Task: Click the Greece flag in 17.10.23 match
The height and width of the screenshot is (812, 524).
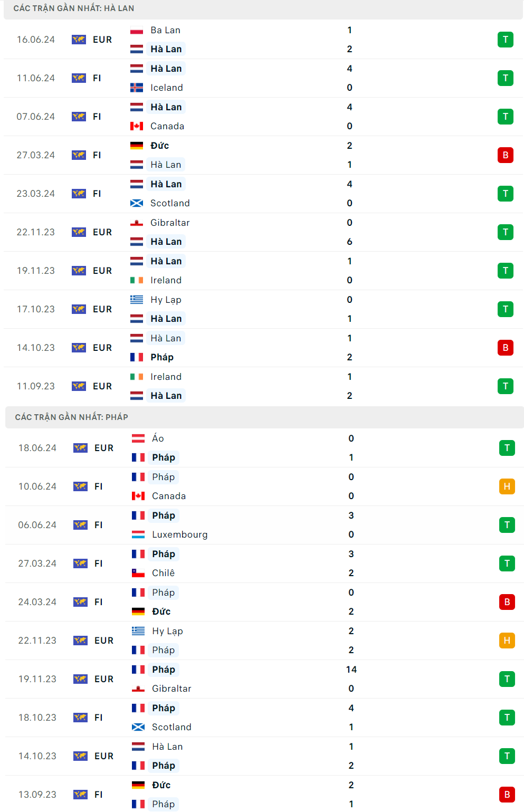Action: [137, 300]
